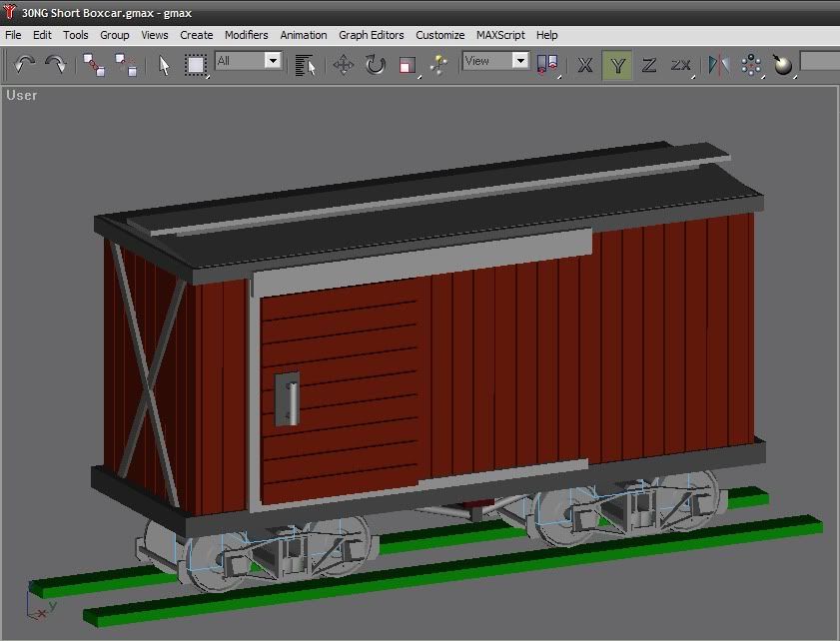Open the Graph Editors menu
Viewport: 840px width, 641px height.
(x=371, y=35)
